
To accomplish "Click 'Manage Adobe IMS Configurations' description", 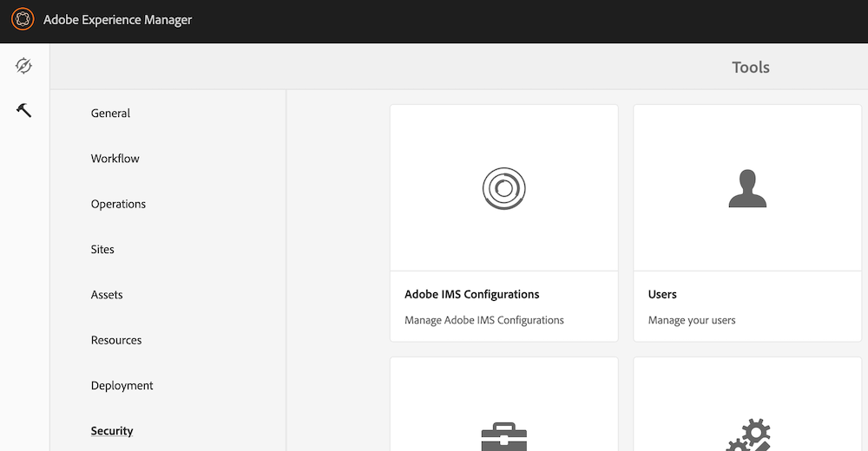I will pyautogui.click(x=483, y=320).
